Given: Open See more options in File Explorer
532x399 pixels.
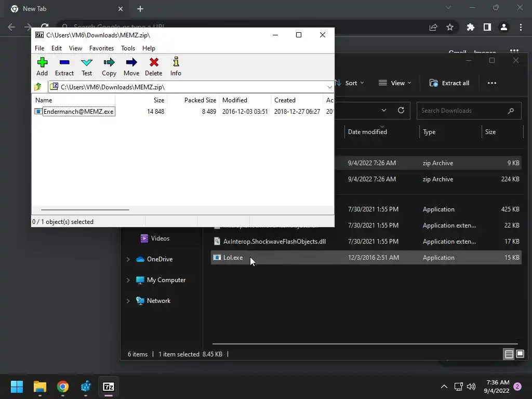Looking at the screenshot, I should point(491,83).
